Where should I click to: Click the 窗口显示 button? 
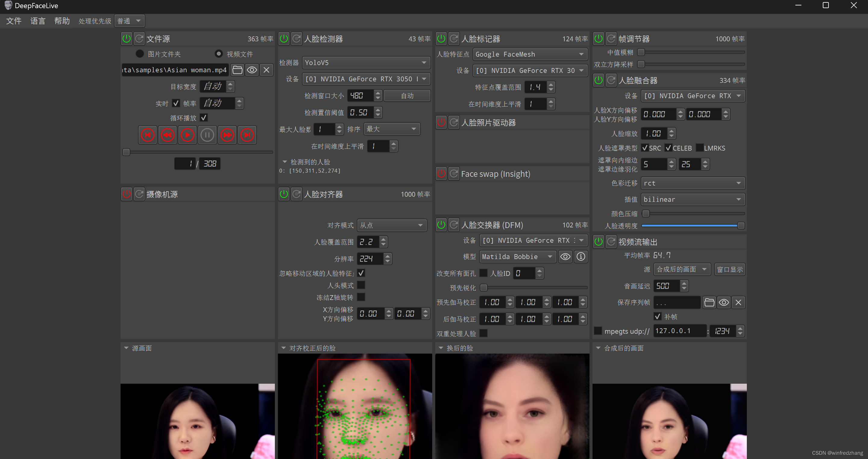coord(729,269)
